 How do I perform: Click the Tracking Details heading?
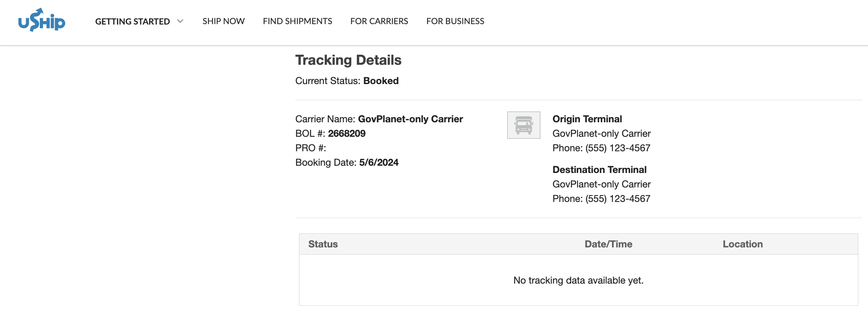[348, 60]
